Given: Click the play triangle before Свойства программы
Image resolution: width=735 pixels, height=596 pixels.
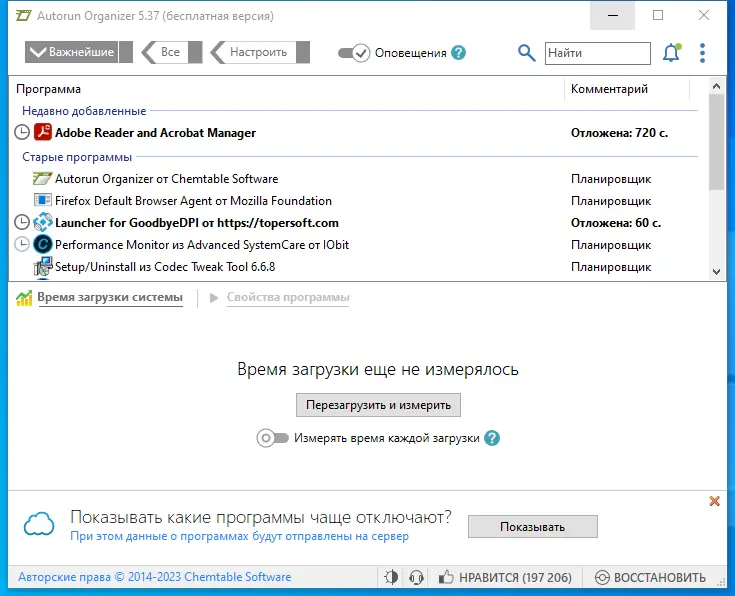Looking at the screenshot, I should pos(214,298).
